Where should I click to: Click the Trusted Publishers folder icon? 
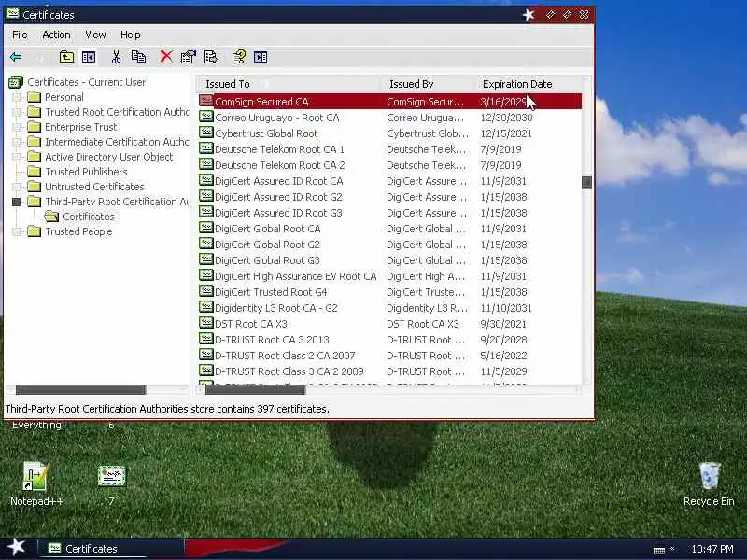coord(34,172)
